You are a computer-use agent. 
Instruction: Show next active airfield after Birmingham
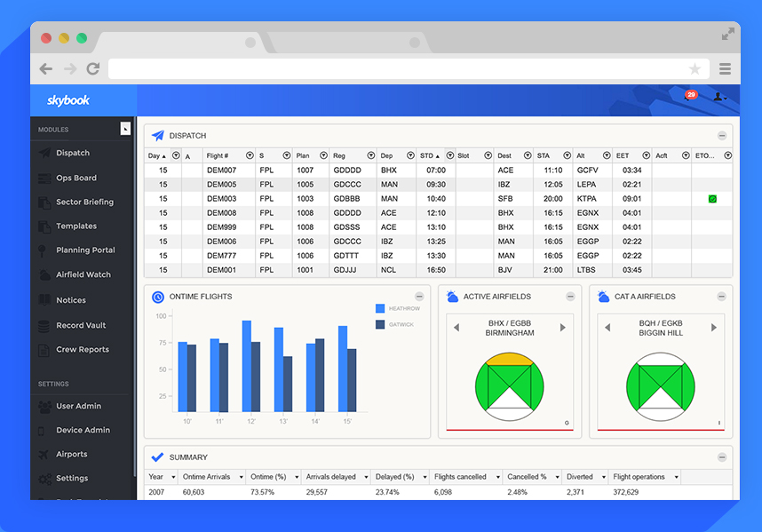pyautogui.click(x=563, y=328)
